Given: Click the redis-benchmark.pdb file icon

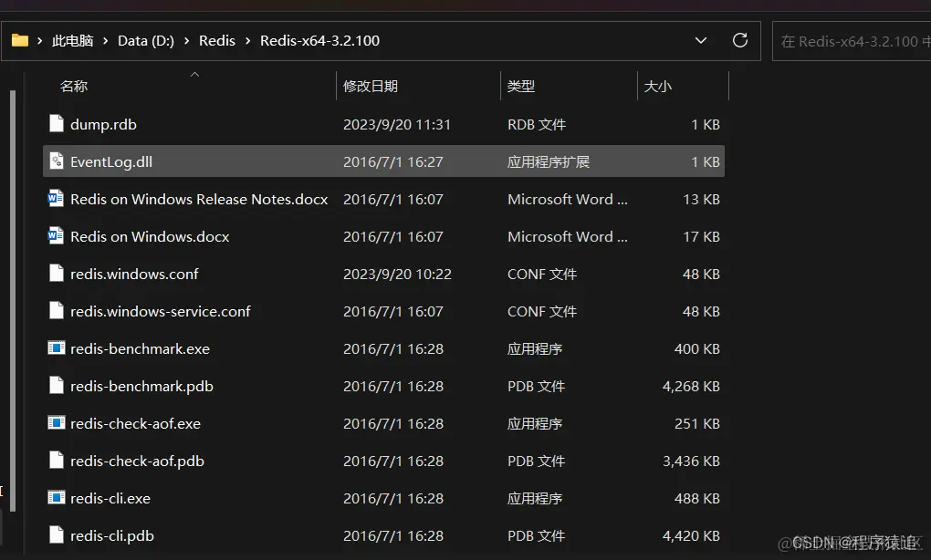Looking at the screenshot, I should click(57, 386).
